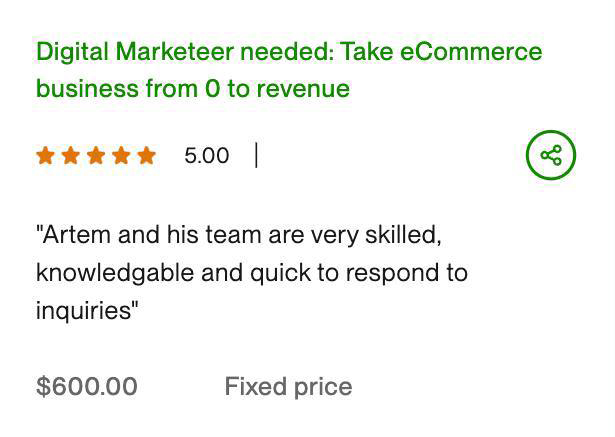Click the vertical divider after the 5.00 rating

pyautogui.click(x=256, y=155)
